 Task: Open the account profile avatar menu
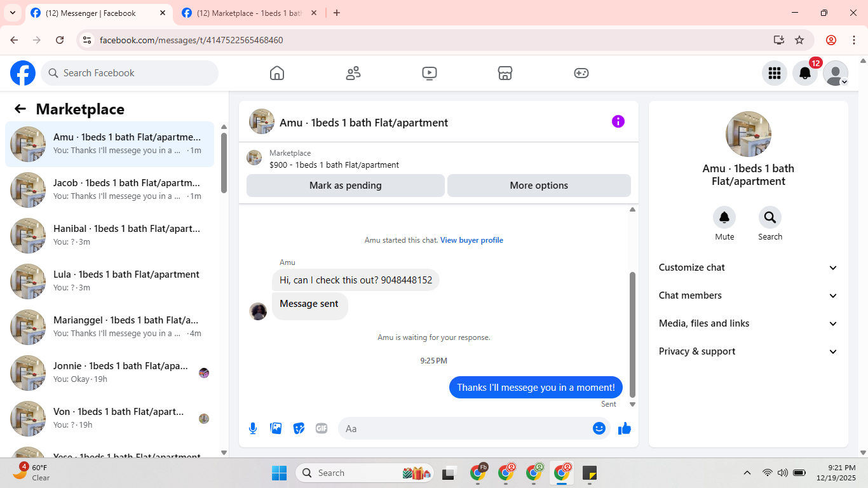point(836,73)
